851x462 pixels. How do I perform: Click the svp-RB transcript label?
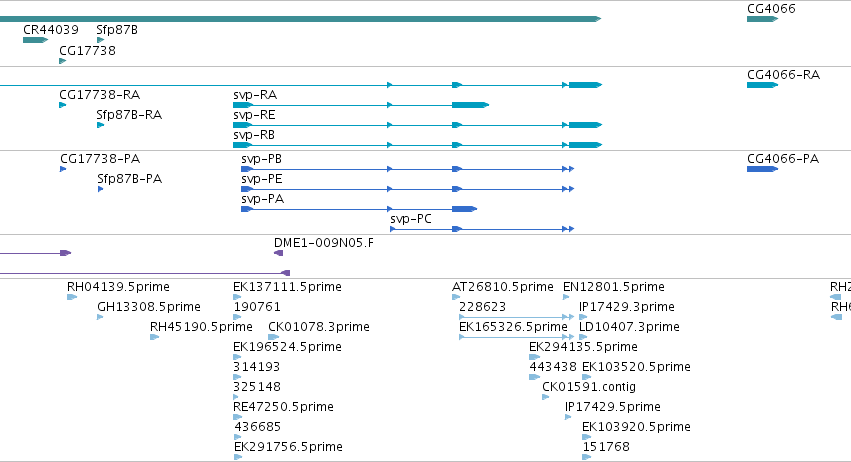(254, 135)
